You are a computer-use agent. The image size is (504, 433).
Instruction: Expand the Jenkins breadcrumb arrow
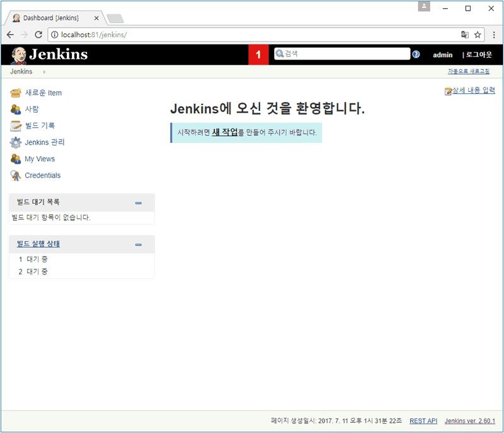point(44,72)
